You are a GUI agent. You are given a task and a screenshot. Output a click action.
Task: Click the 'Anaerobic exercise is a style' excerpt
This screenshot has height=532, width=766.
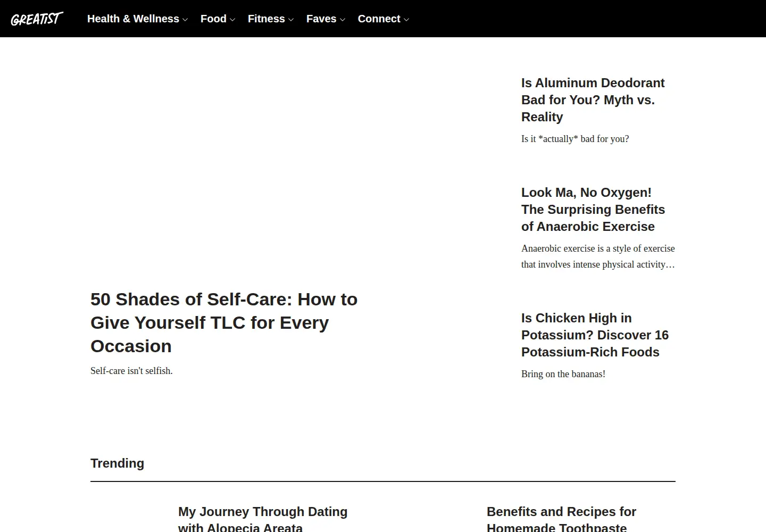pos(598,256)
